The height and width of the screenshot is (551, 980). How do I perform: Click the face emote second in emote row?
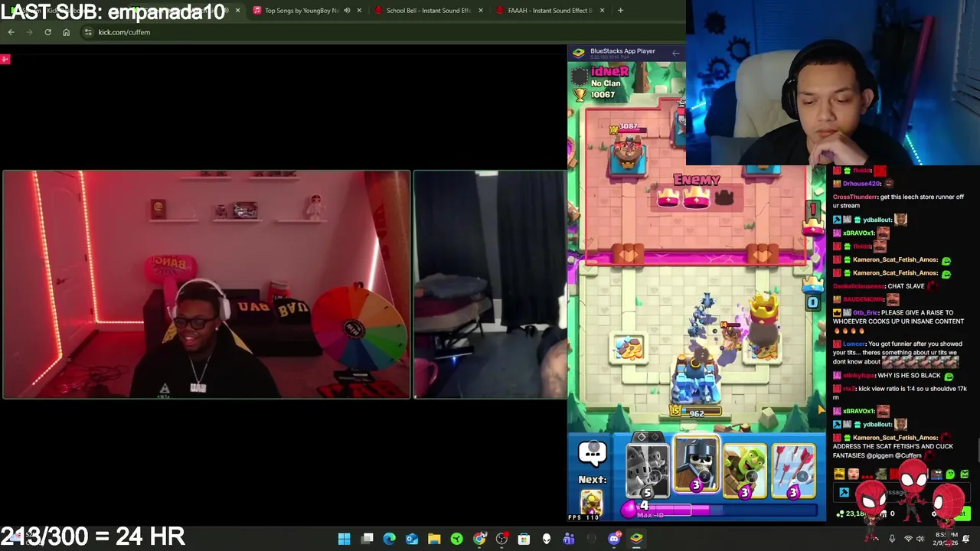pos(853,474)
